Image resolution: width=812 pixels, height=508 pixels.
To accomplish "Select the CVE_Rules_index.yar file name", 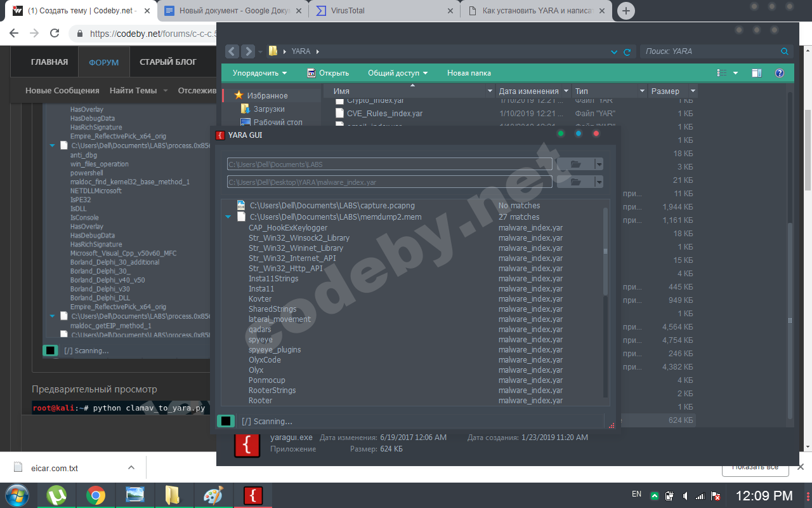I will point(384,114).
